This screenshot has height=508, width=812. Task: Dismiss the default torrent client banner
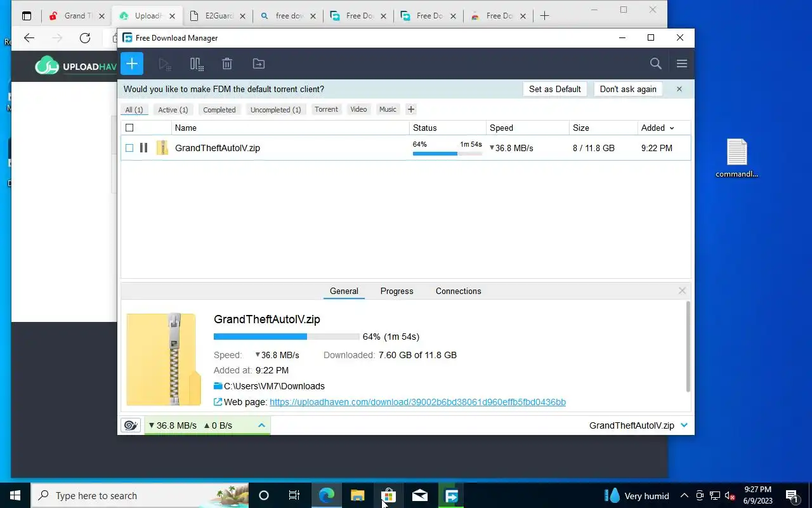pyautogui.click(x=679, y=89)
